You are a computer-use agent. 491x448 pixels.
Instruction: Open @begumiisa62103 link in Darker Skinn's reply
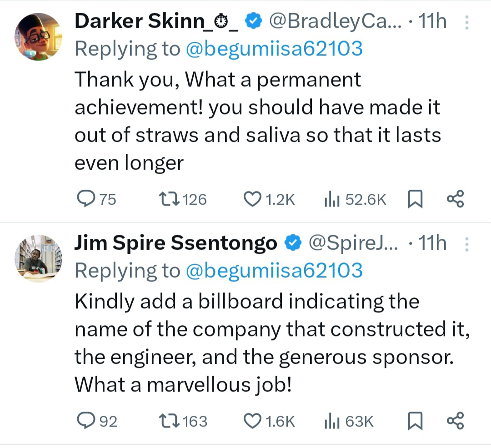274,49
